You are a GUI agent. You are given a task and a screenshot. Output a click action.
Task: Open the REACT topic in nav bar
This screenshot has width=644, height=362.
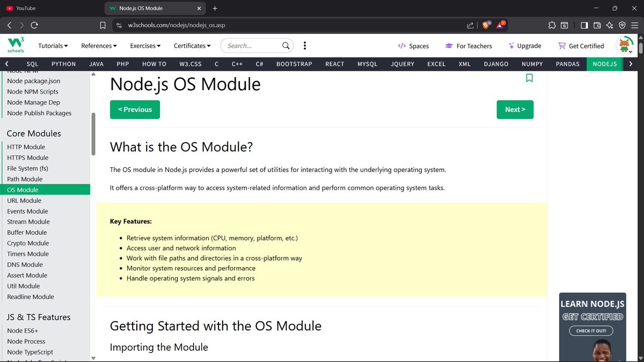(335, 64)
